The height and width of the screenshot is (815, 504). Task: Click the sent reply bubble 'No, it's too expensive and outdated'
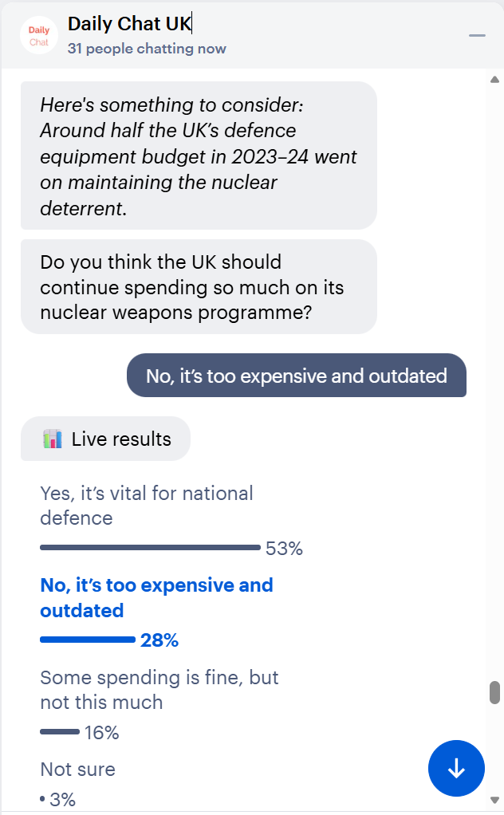pyautogui.click(x=296, y=376)
